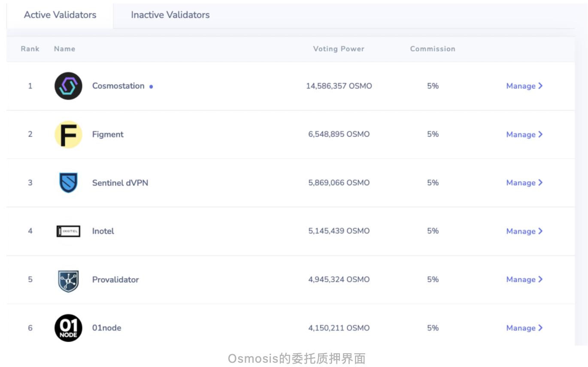Open Manage for Inotel validator
The image size is (588, 367).
pos(524,231)
